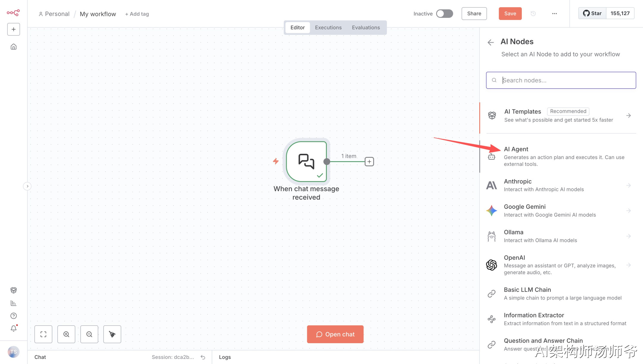Image resolution: width=643 pixels, height=364 pixels.
Task: Click the notifications bell icon
Action: click(14, 328)
